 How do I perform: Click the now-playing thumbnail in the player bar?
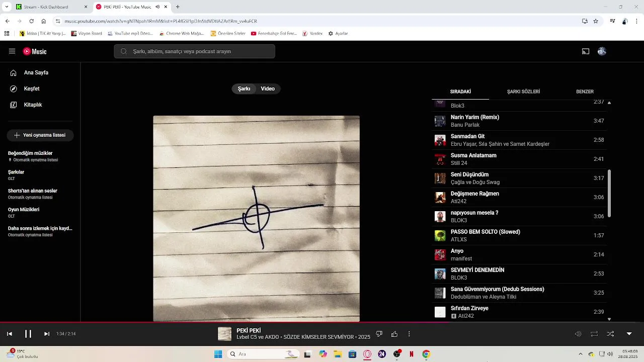[x=224, y=334]
